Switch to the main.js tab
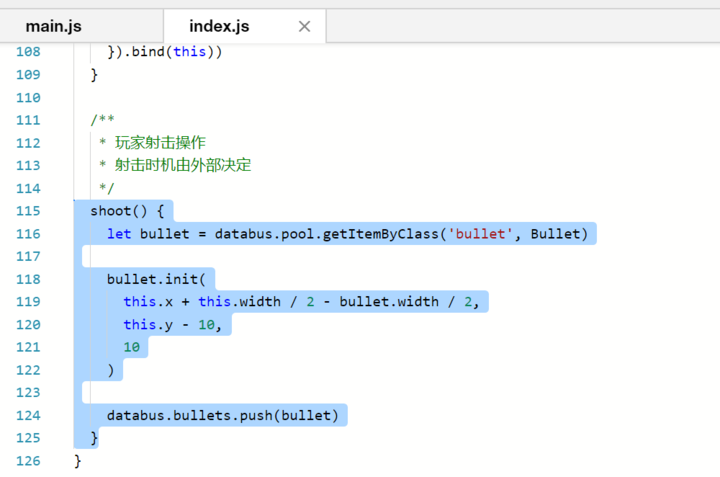This screenshot has height=477, width=720. click(53, 26)
